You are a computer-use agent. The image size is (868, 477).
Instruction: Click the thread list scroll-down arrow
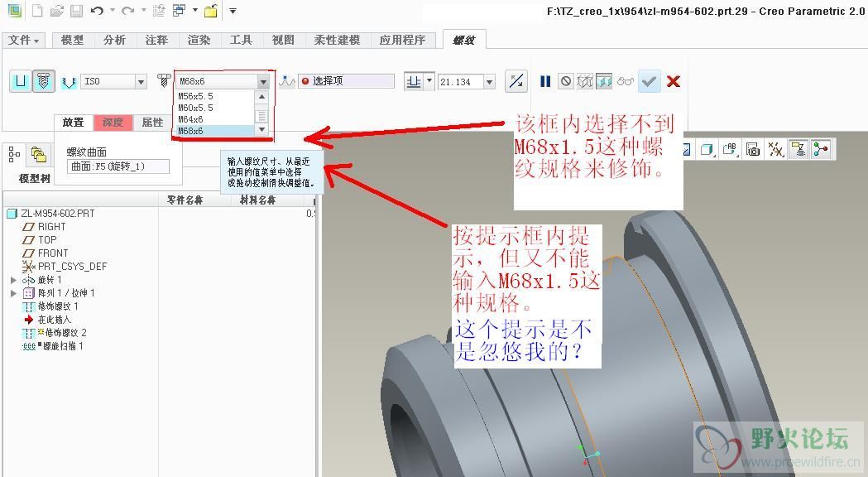(x=261, y=130)
